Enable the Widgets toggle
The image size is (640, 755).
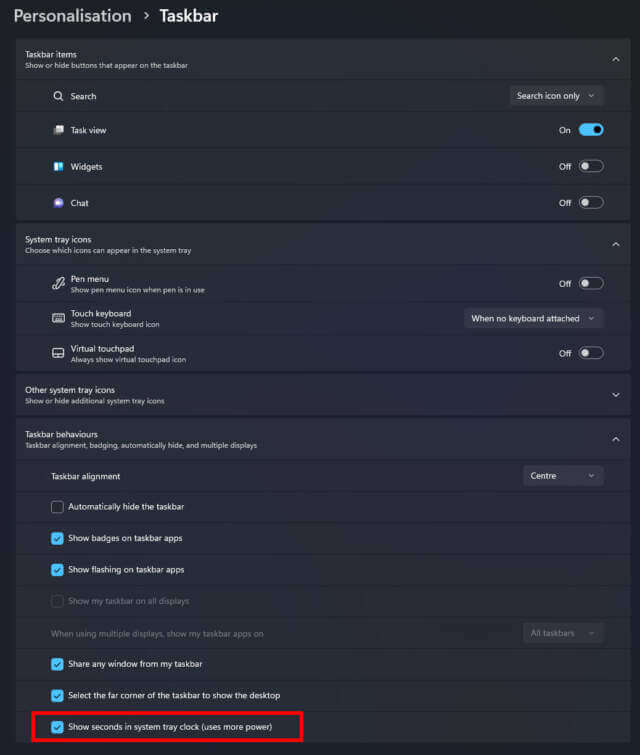point(591,167)
